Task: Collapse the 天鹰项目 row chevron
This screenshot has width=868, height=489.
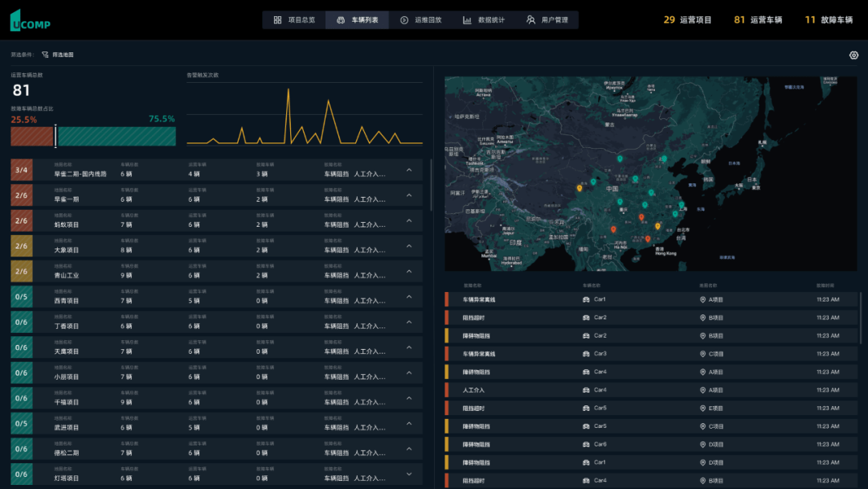Action: click(x=409, y=347)
